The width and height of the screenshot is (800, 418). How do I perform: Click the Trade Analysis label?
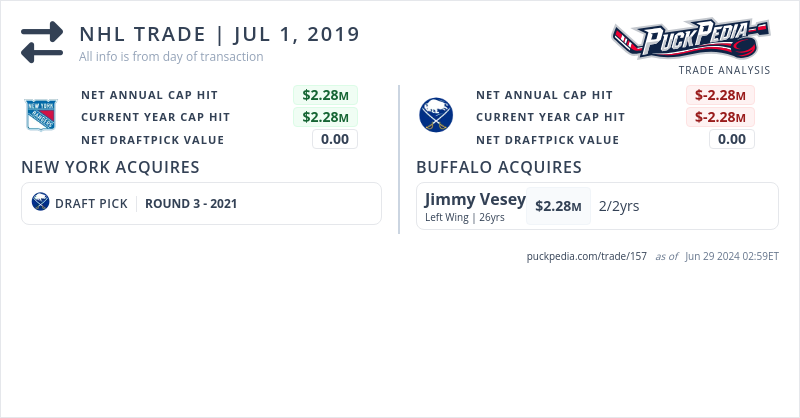(x=724, y=70)
